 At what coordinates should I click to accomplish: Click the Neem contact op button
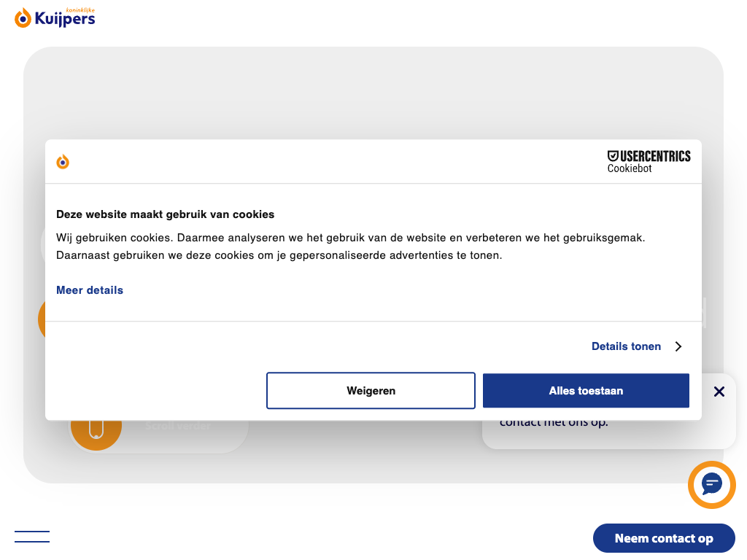click(x=664, y=538)
